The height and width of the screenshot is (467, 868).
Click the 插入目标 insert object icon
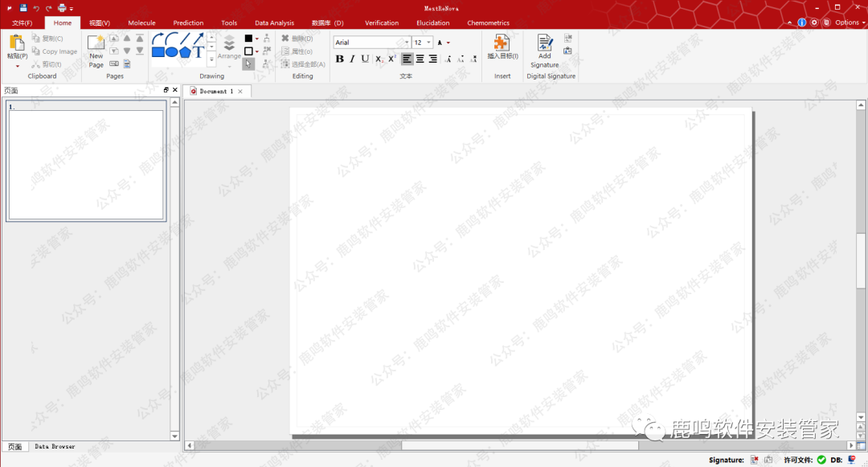tap(502, 45)
